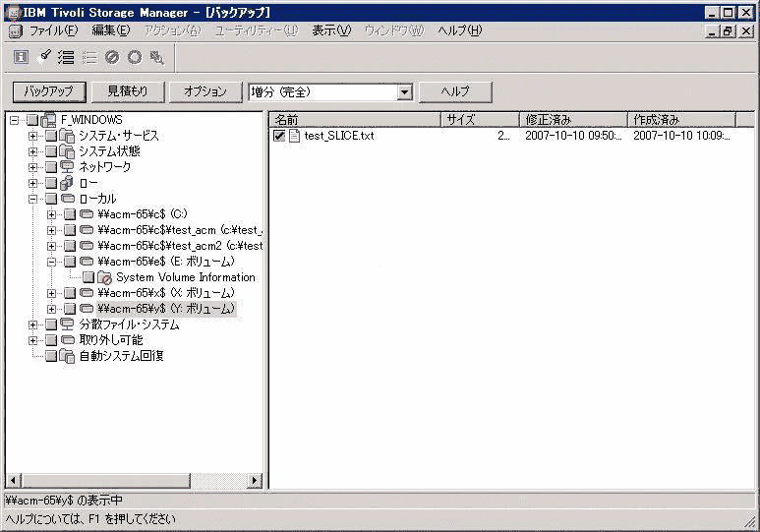Open the 増分 (完全) backup type dropdown
The width and height of the screenshot is (760, 532).
point(404,91)
